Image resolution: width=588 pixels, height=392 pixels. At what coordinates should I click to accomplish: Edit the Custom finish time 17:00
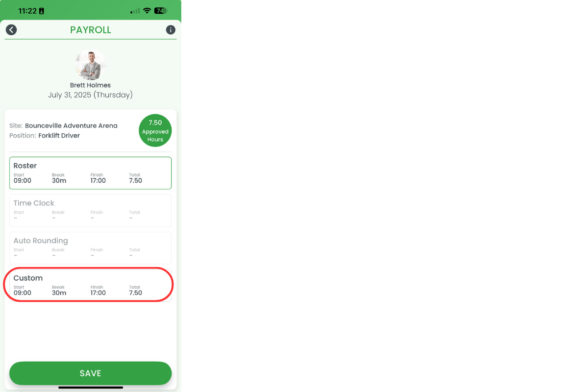click(x=98, y=293)
